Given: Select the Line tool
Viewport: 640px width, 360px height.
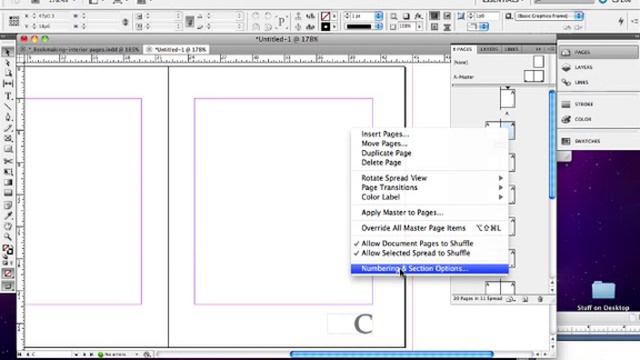Looking at the screenshot, I should point(7,107).
